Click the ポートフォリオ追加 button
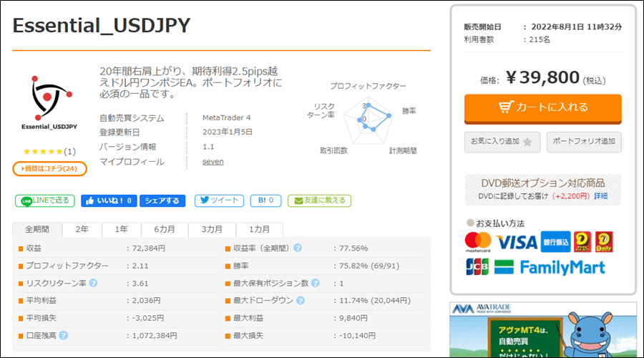This screenshot has height=358, width=644. pyautogui.click(x=584, y=142)
